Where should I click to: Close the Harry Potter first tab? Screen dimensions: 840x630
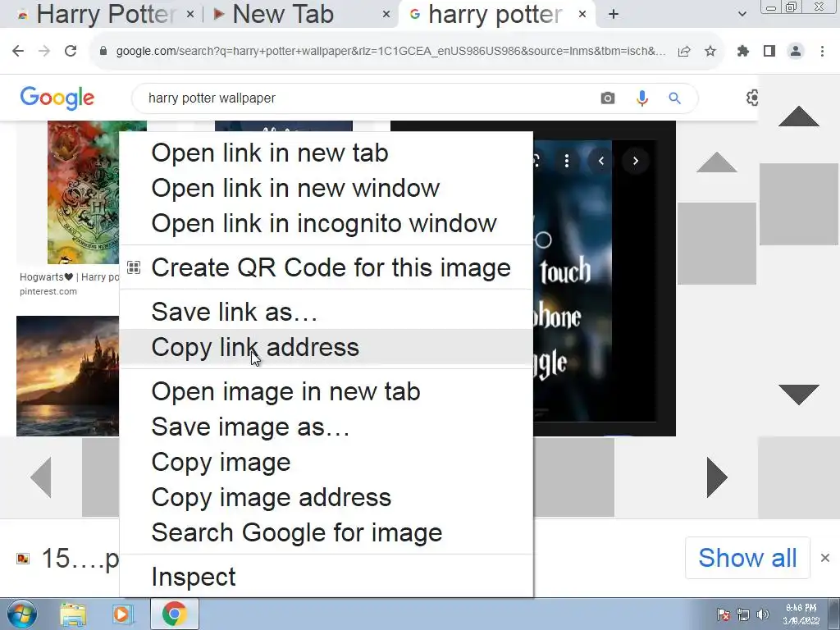pyautogui.click(x=190, y=15)
